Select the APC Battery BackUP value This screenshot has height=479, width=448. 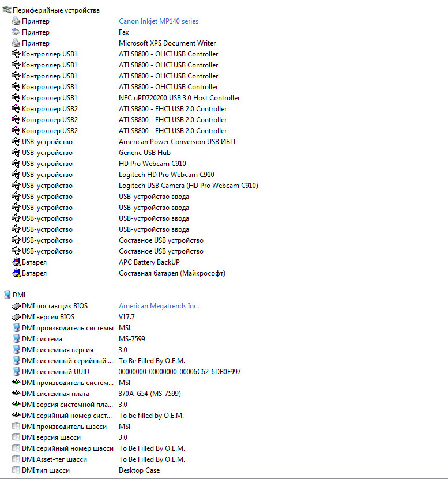149,262
